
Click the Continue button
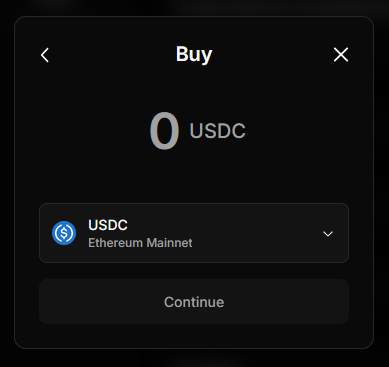coord(194,302)
